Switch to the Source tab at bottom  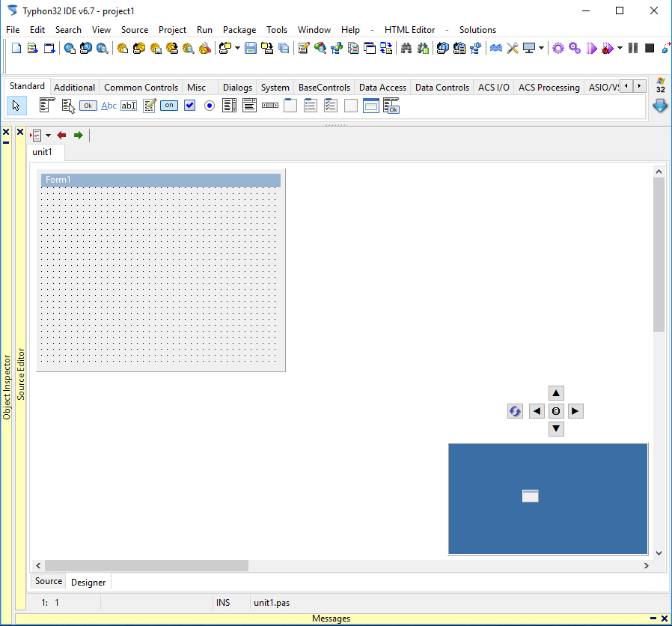pyautogui.click(x=49, y=581)
